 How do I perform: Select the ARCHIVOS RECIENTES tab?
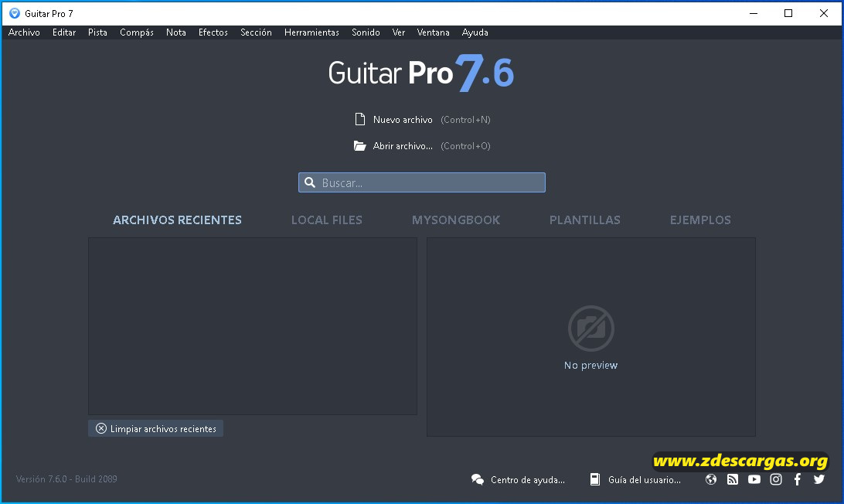click(177, 220)
